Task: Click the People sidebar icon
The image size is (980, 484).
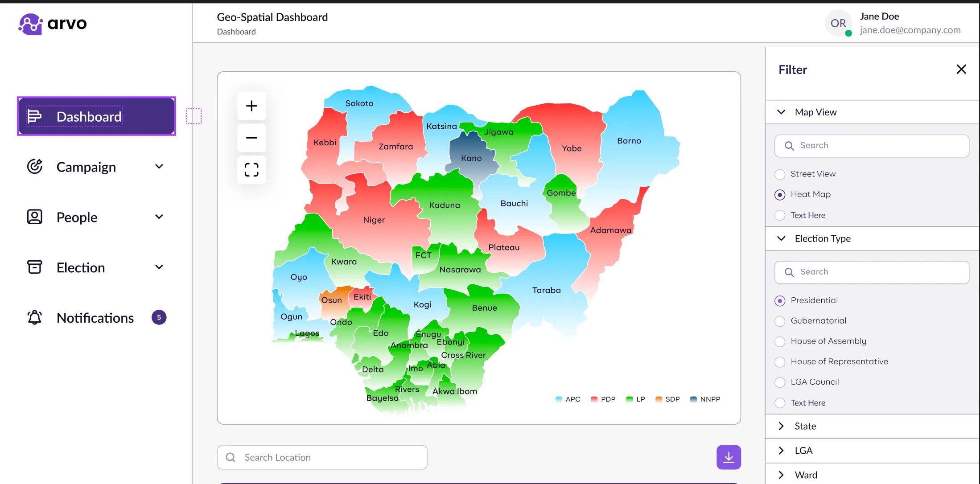Action: coord(35,217)
